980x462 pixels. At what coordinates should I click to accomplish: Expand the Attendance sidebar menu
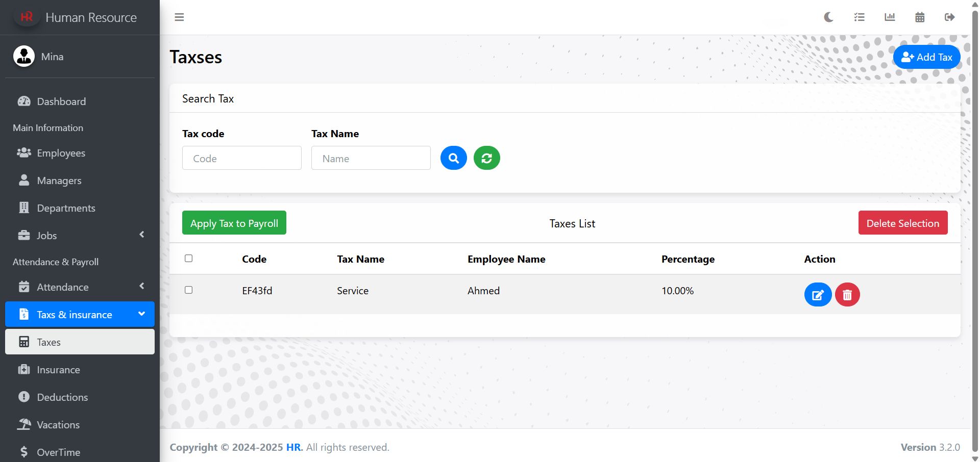click(80, 287)
